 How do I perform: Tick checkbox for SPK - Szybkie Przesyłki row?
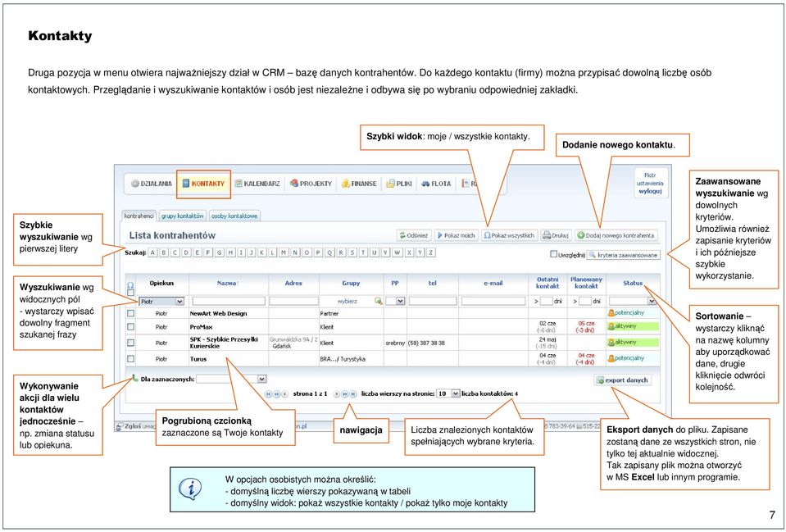point(131,343)
